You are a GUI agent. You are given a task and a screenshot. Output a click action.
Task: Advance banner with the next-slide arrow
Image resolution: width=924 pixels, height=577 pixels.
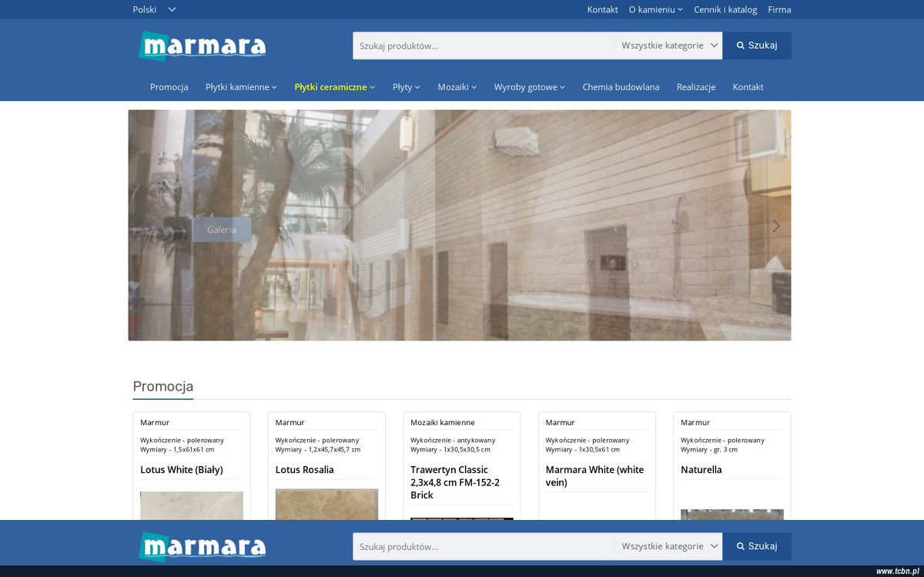point(776,226)
